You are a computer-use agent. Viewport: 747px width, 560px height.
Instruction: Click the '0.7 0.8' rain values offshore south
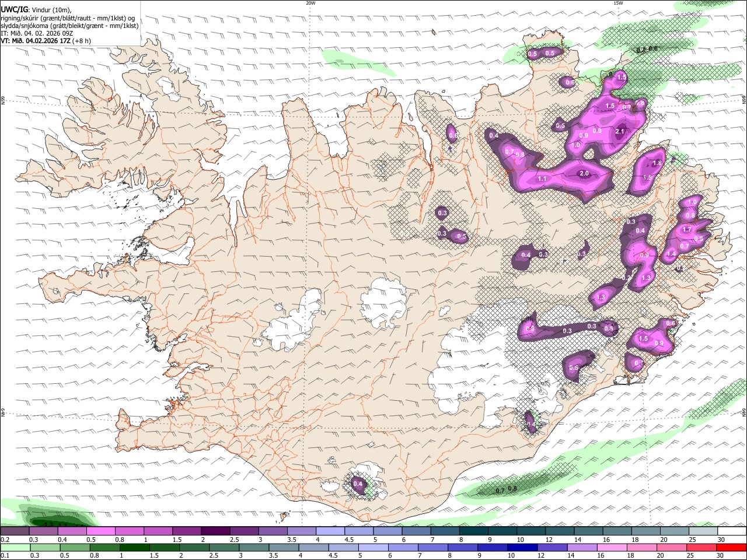coord(507,489)
